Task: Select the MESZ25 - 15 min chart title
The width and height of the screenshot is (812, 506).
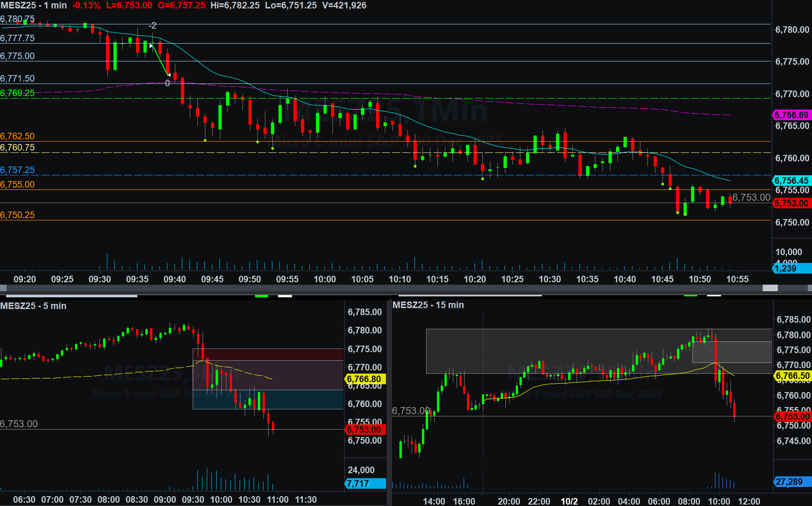Action: point(428,305)
